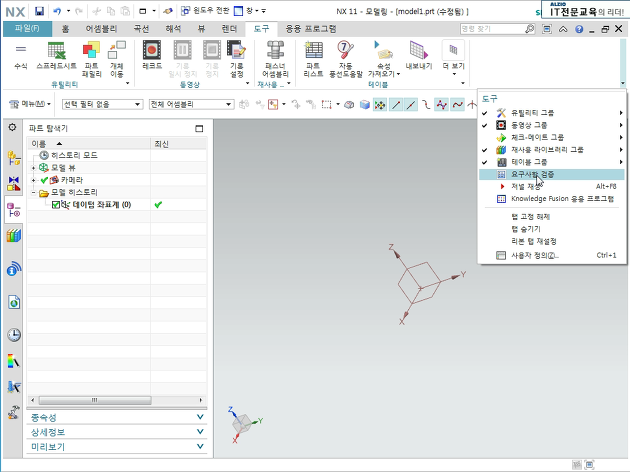Image resolution: width=630 pixels, height=472 pixels.
Task: Switch to the 응용 프로그램 tab
Action: 311,29
